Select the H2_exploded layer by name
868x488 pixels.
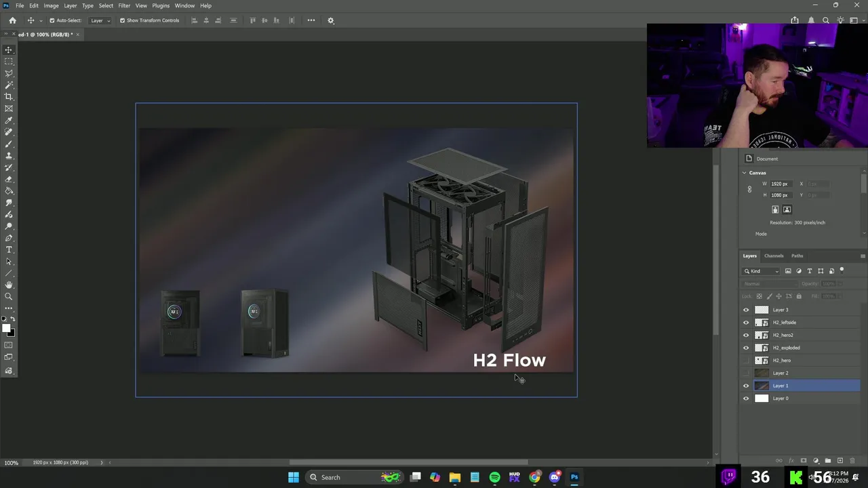(x=786, y=348)
